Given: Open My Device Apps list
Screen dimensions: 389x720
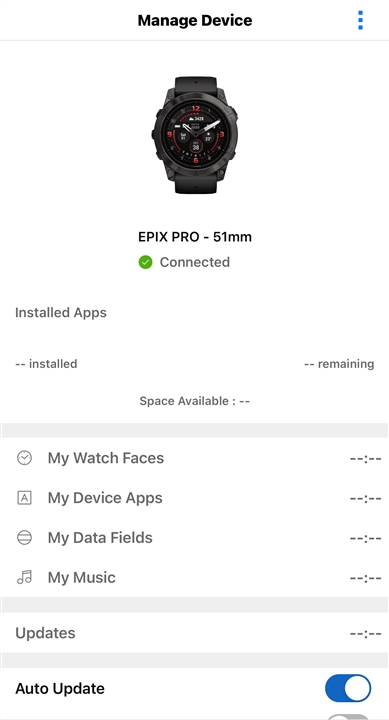Looking at the screenshot, I should point(194,498).
